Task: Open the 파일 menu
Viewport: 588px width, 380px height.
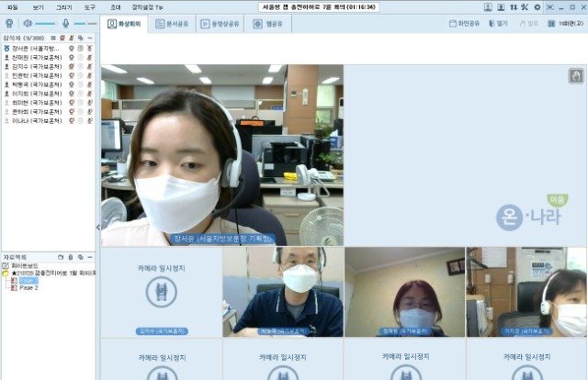Action: (x=12, y=6)
